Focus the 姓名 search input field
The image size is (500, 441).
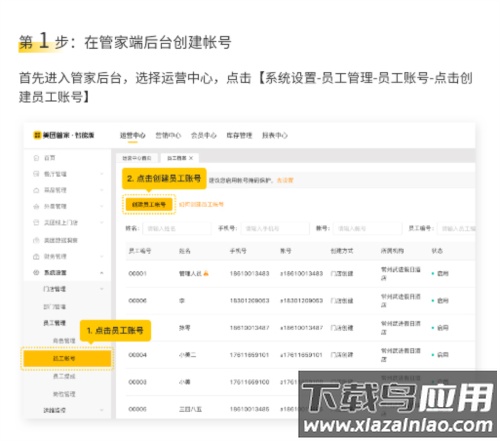pos(176,228)
